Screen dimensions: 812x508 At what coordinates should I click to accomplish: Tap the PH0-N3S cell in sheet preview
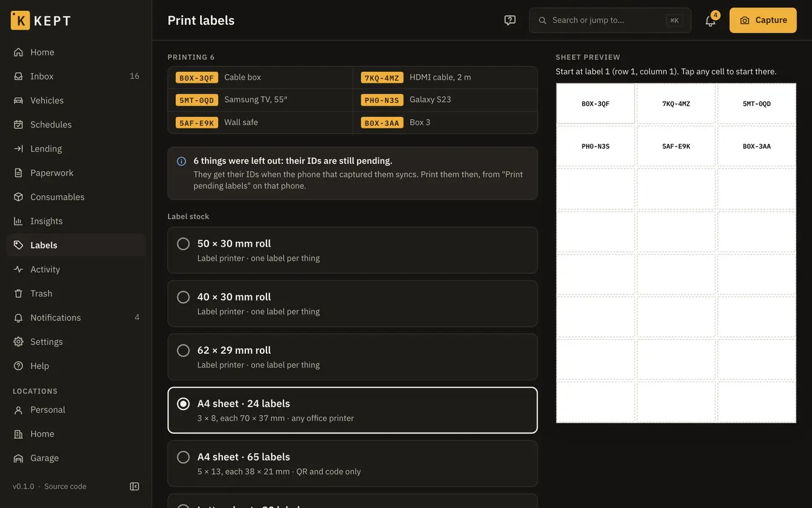tap(596, 146)
